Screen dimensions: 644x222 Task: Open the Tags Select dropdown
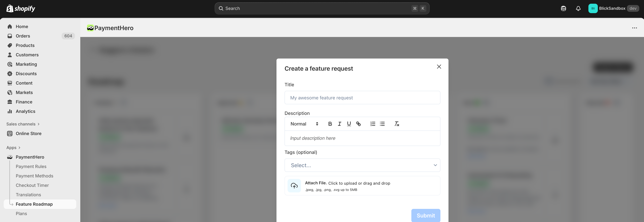[x=362, y=165]
